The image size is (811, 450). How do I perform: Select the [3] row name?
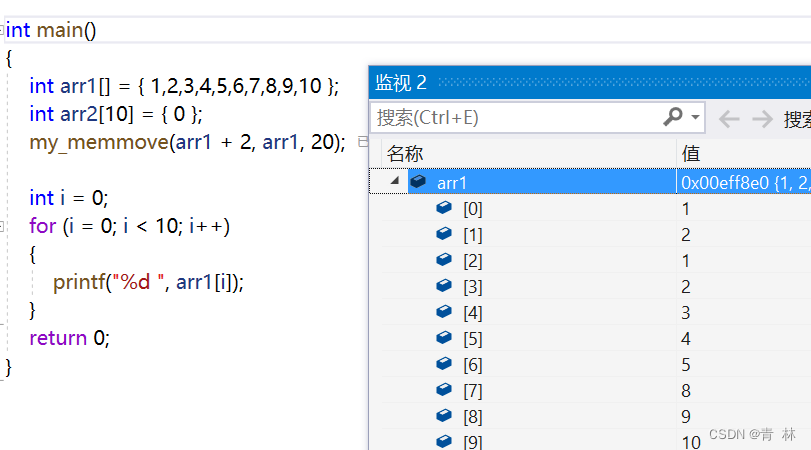(x=473, y=287)
